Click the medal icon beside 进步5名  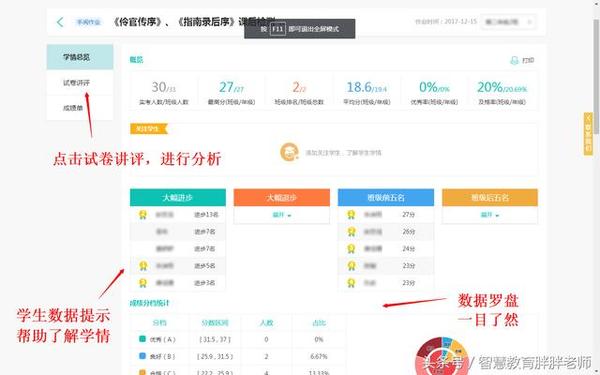(143, 266)
